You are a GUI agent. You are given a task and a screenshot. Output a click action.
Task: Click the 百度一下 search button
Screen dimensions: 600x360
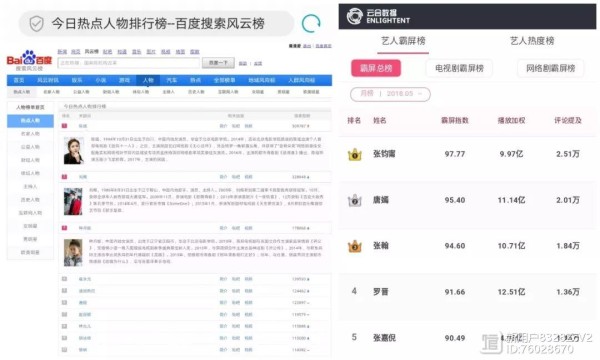tap(218, 63)
